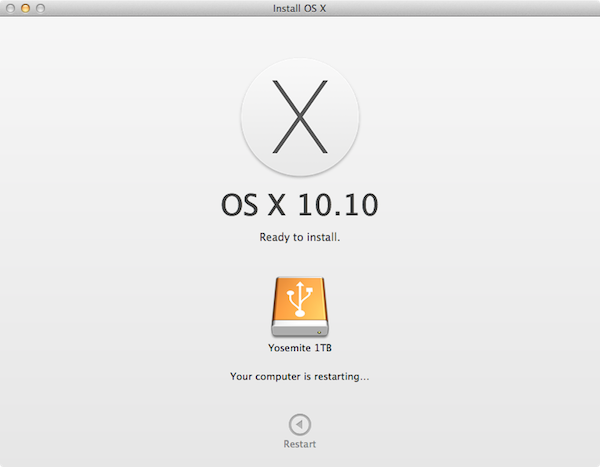Click the disabled zoom window button
Image resolution: width=600 pixels, height=467 pixels.
(40, 8)
